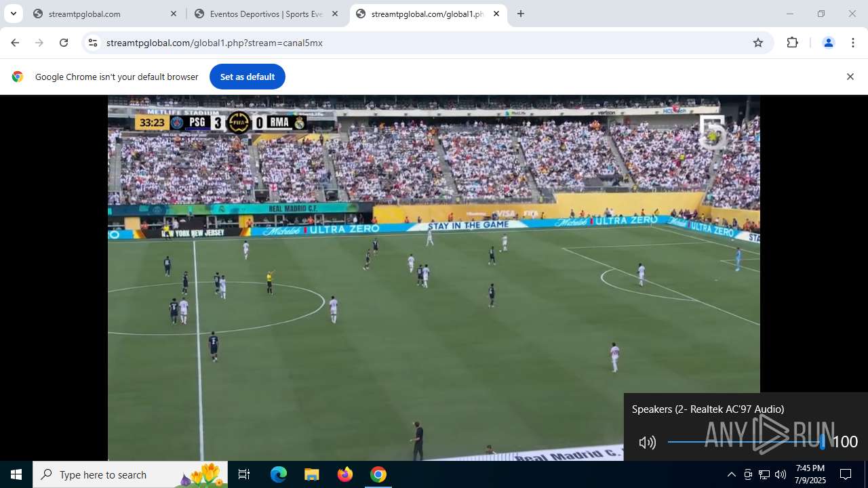Select the Chrome taskbar icon
This screenshot has width=868, height=488.
pyautogui.click(x=378, y=474)
